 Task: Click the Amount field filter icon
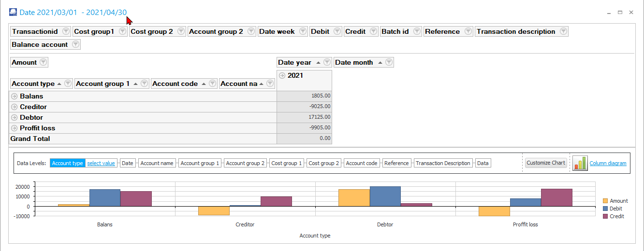[x=44, y=62]
